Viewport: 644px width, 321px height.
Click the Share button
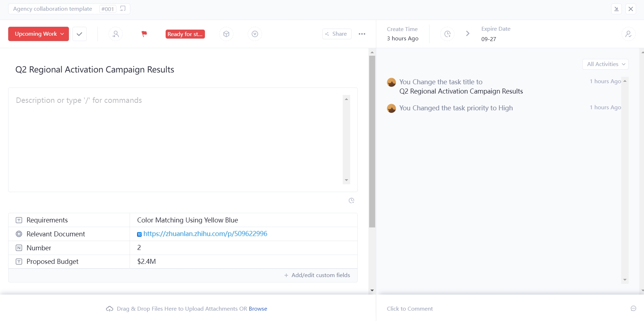pyautogui.click(x=337, y=34)
